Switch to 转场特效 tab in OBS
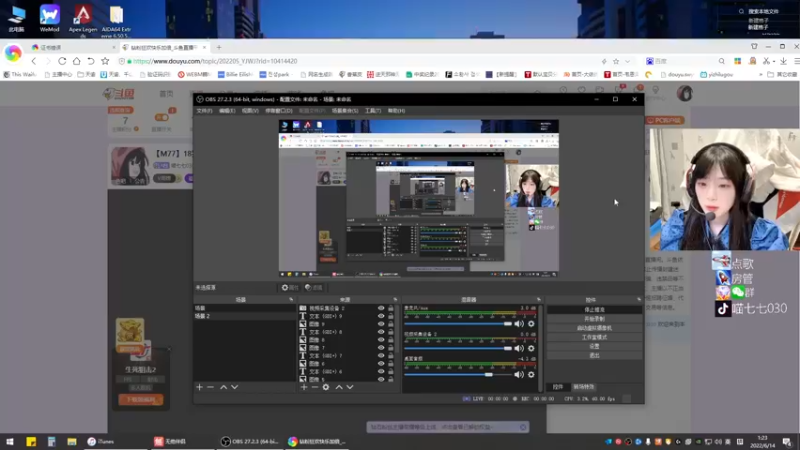 (x=584, y=387)
